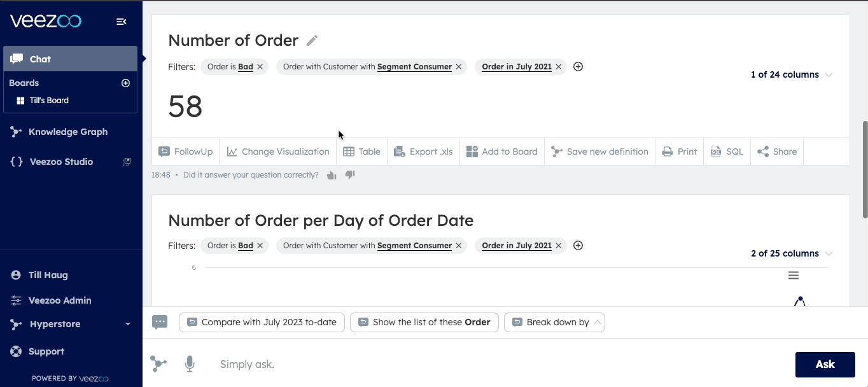This screenshot has height=387, width=868.
Task: Collapse the sidebar with the menu icon
Action: point(121,22)
